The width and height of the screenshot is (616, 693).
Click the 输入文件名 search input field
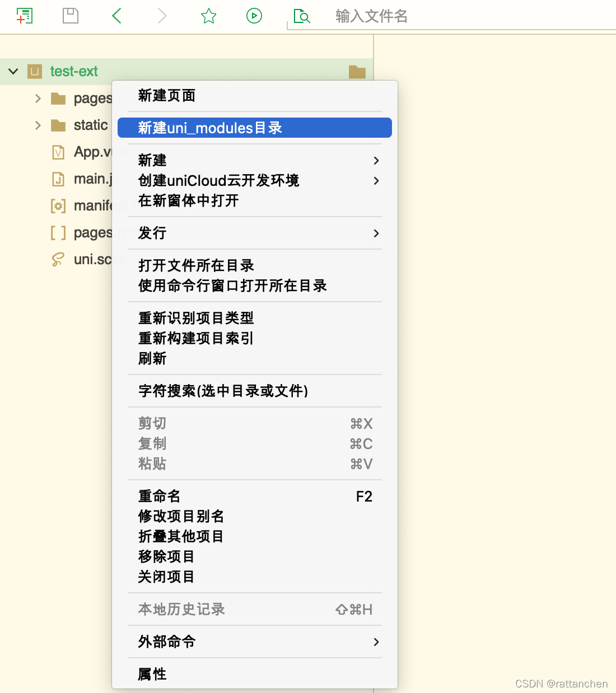(371, 17)
